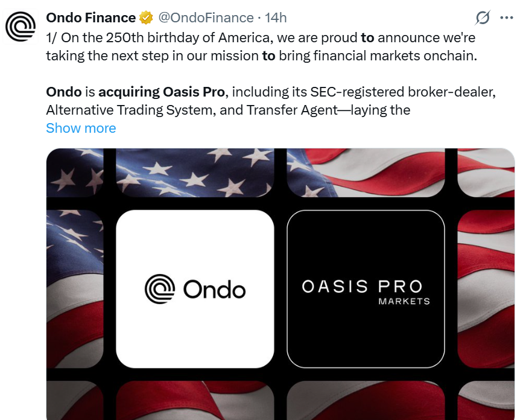Click the OASIS PRO wordmark text
Viewport: 529px width, 420px height.
[362, 287]
